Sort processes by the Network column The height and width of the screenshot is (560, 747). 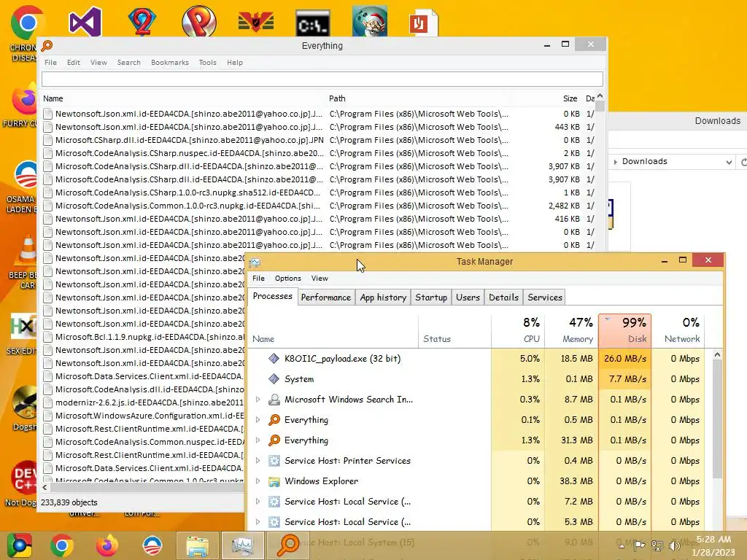pos(678,330)
